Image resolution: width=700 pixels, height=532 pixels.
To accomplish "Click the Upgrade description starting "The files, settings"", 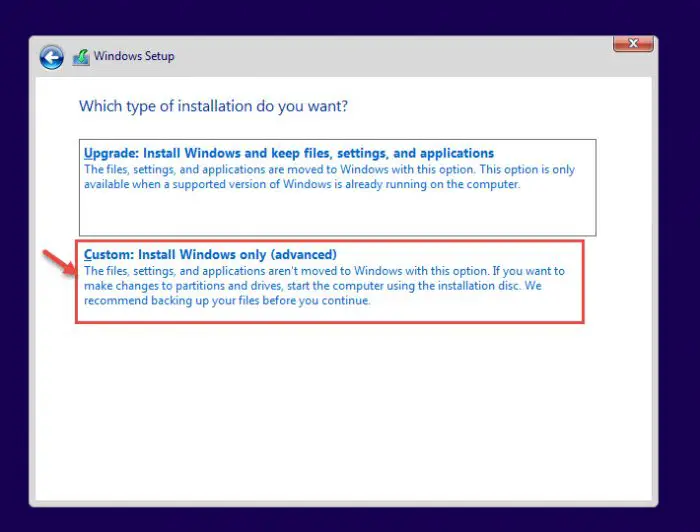I will [329, 170].
